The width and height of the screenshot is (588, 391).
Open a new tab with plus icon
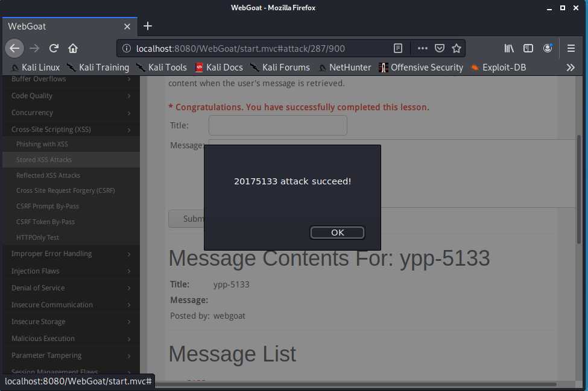148,26
